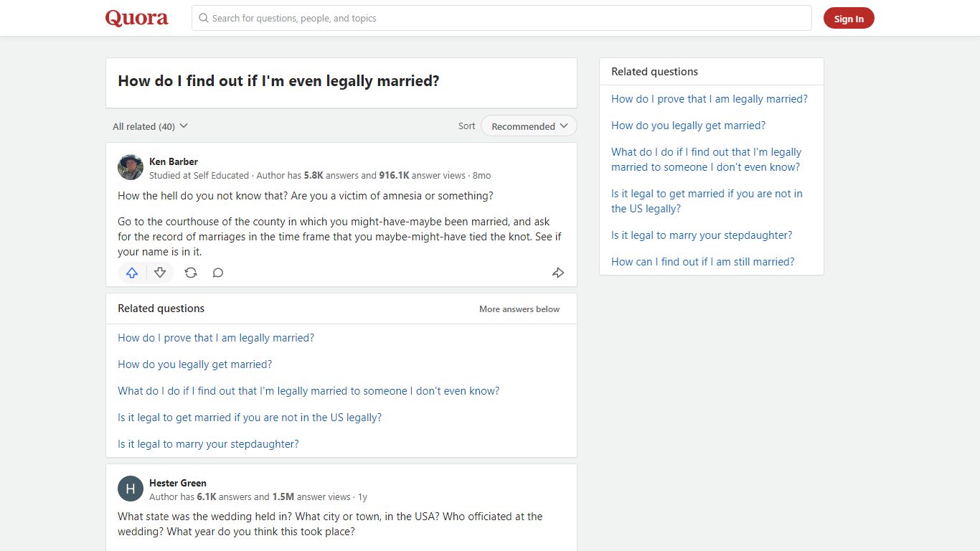Click the sidebar 'Related questions' heading
Viewport: 980px width, 551px height.
[x=654, y=72]
